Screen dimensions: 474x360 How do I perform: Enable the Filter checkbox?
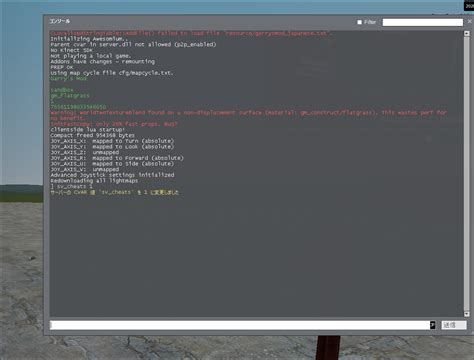point(359,22)
